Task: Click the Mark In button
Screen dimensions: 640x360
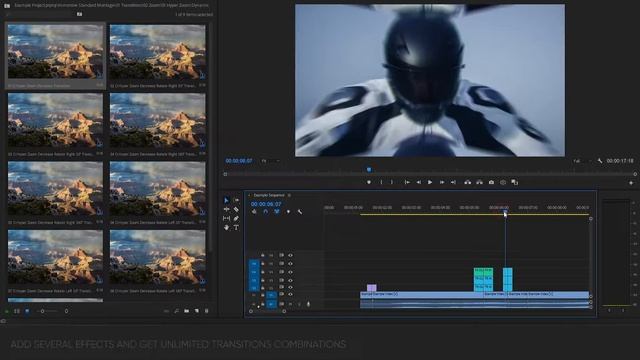Action: pos(382,182)
